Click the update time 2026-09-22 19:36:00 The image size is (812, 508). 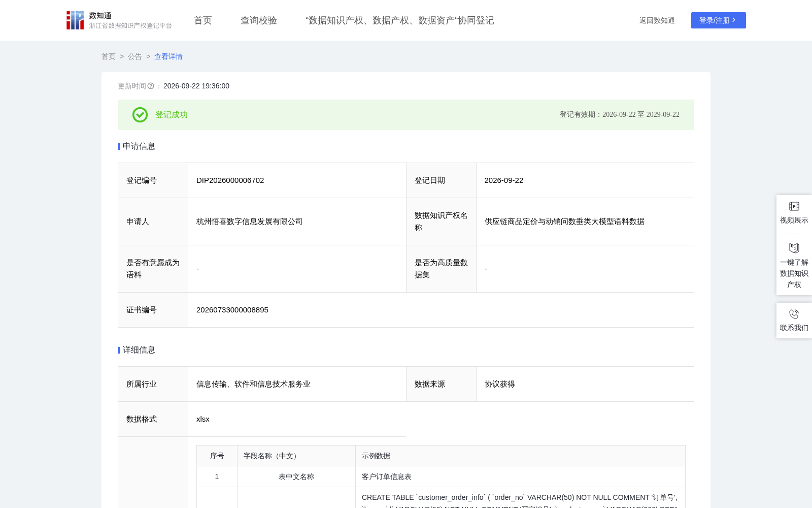[196, 86]
